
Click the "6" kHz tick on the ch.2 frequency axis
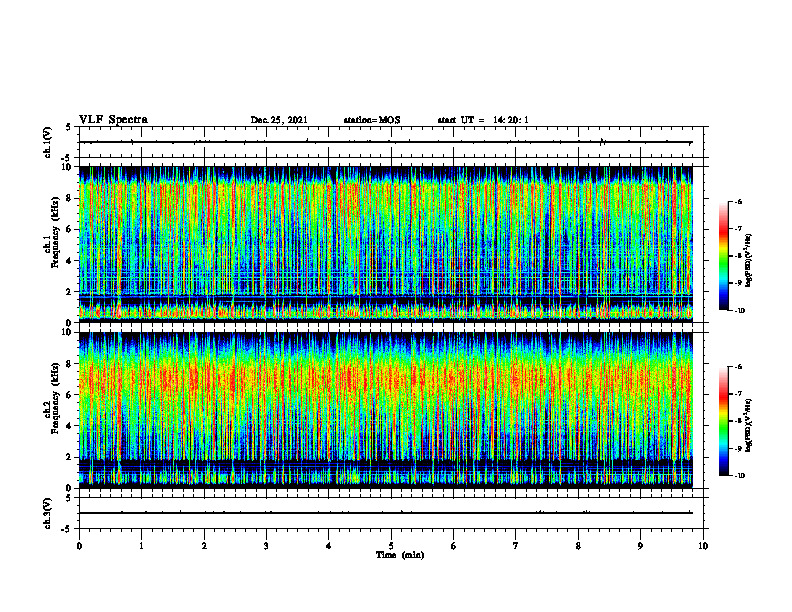(70, 395)
